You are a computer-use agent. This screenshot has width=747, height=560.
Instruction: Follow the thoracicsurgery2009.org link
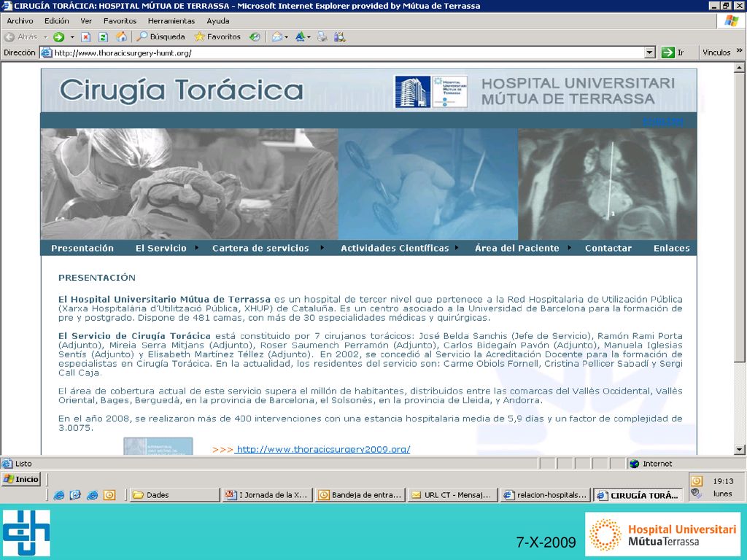click(x=323, y=449)
